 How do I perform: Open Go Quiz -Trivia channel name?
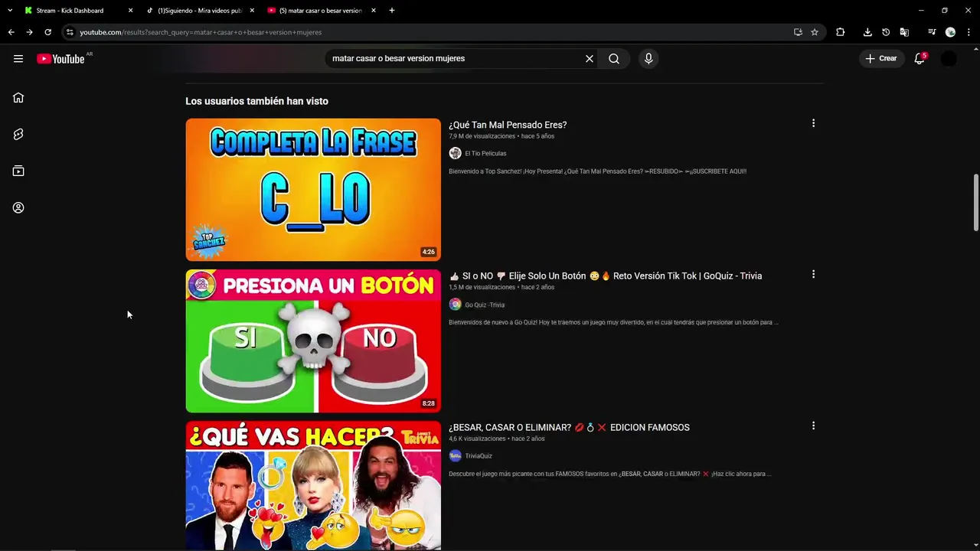485,305
